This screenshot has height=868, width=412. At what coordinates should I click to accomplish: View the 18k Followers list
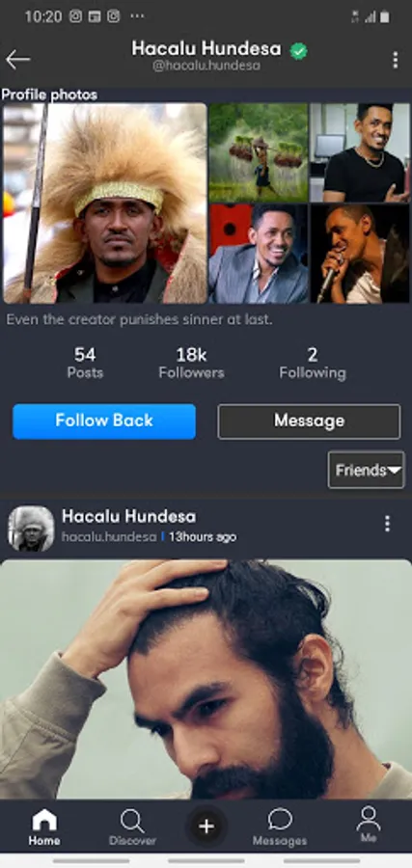192,364
